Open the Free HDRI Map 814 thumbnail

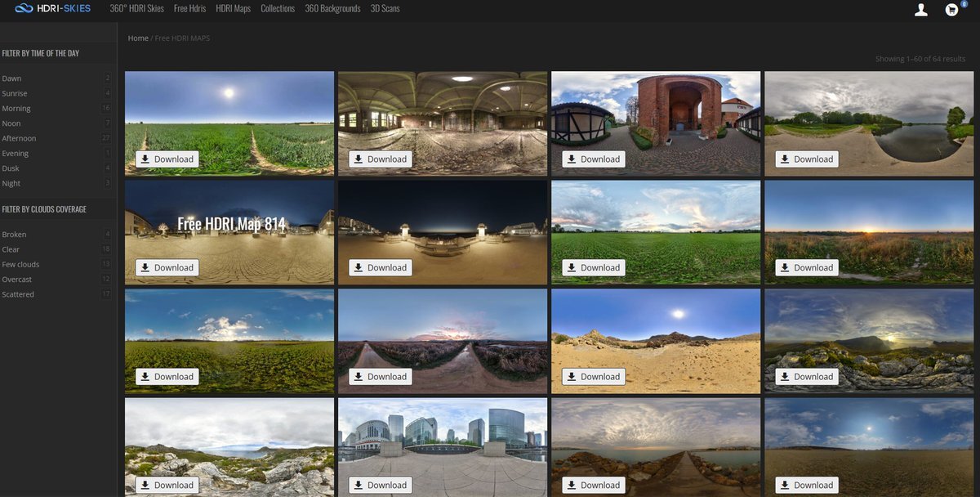pyautogui.click(x=229, y=225)
